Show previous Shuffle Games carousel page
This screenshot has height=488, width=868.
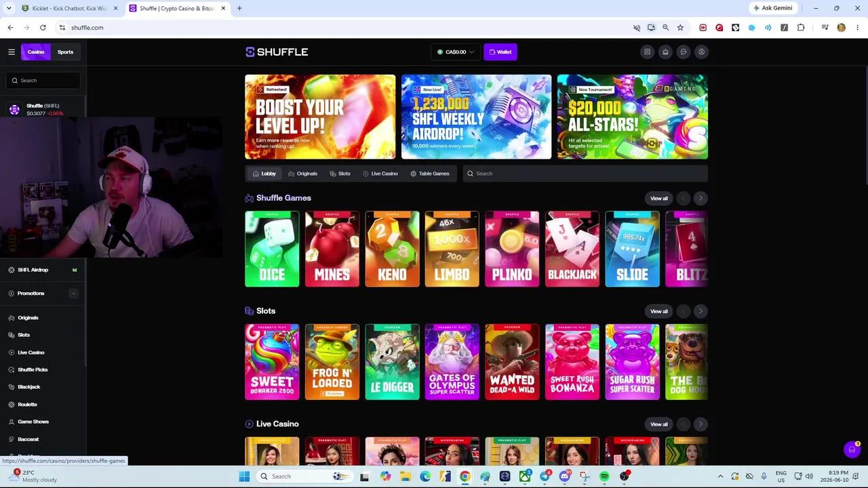pos(684,198)
